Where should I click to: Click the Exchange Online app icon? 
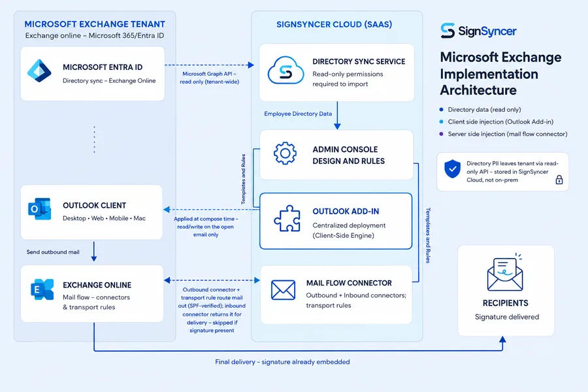point(42,289)
